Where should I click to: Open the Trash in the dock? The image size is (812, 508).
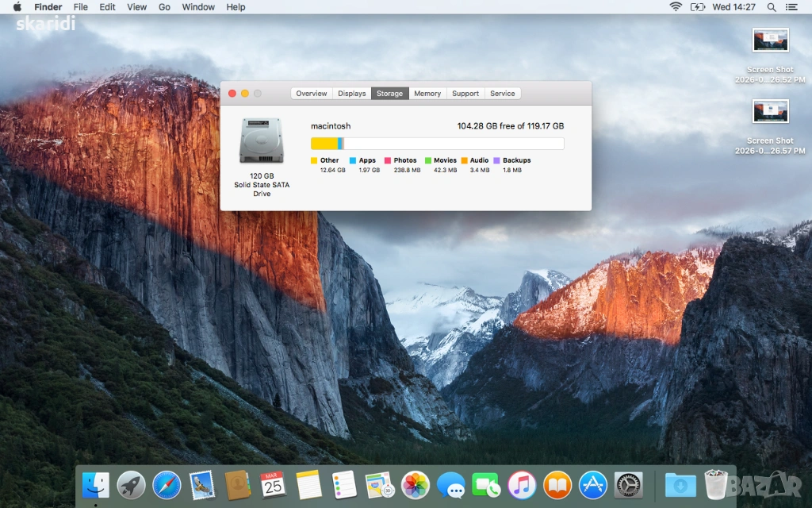[716, 484]
